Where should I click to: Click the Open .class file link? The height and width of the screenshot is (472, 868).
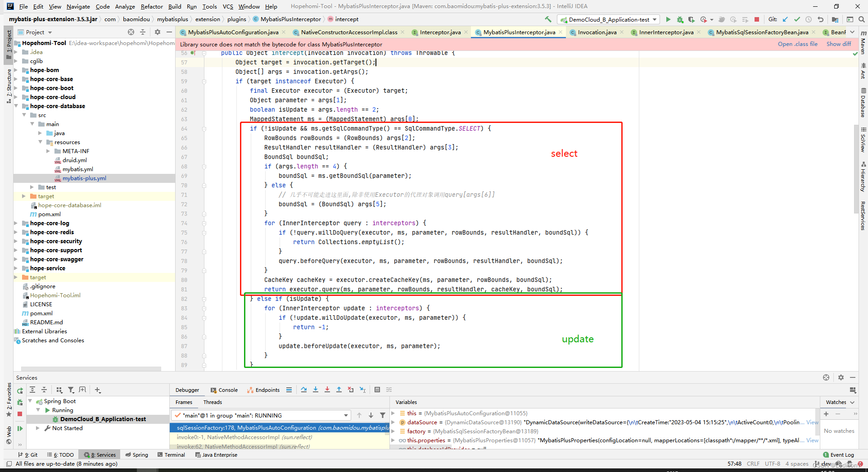797,44
